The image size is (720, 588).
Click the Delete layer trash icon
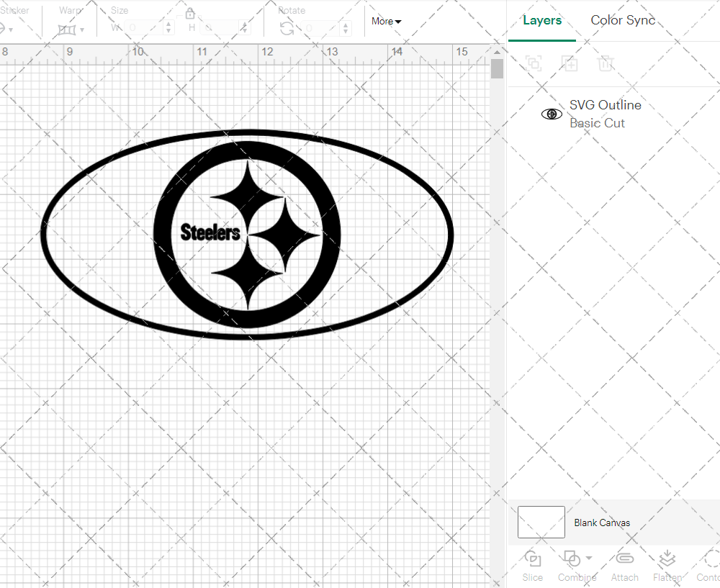pyautogui.click(x=606, y=63)
